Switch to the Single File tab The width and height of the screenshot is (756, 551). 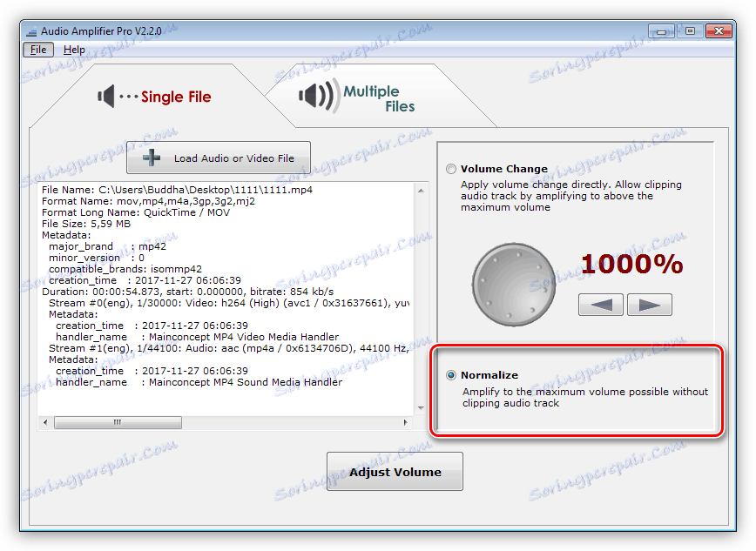(x=154, y=97)
